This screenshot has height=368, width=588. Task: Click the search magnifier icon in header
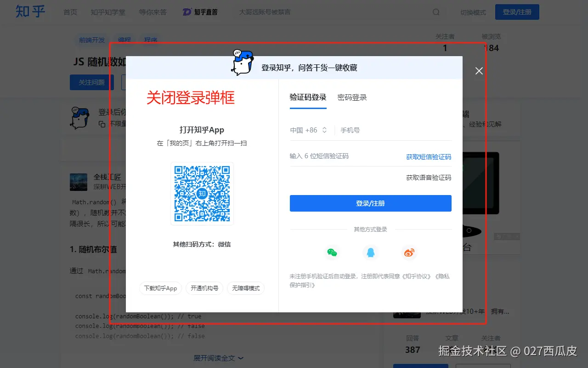(x=436, y=12)
